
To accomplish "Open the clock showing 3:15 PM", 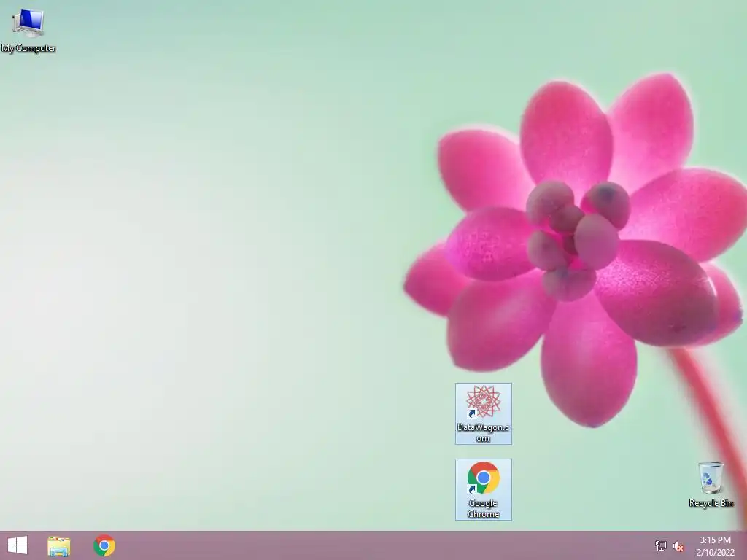I will click(x=715, y=545).
